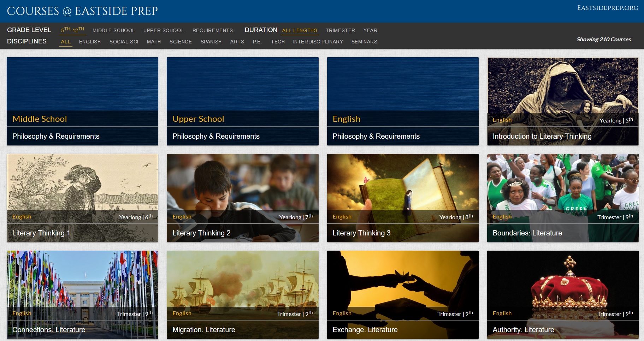Open the Migration: Literature course card

point(242,295)
